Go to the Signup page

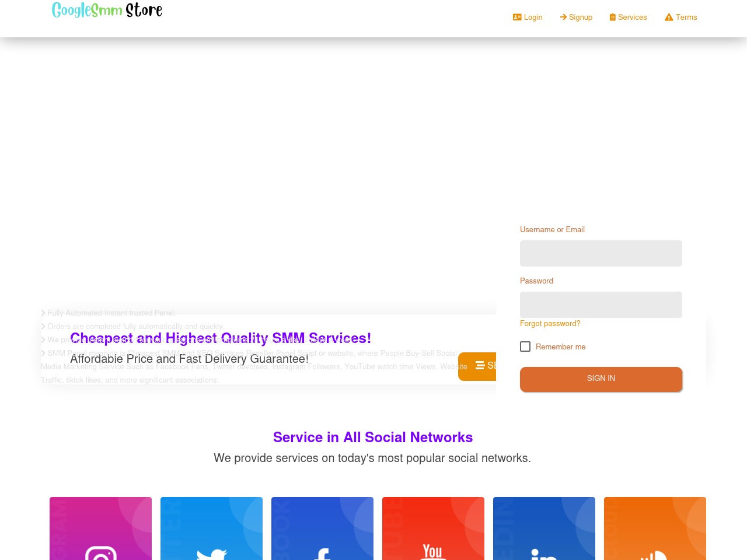[576, 17]
